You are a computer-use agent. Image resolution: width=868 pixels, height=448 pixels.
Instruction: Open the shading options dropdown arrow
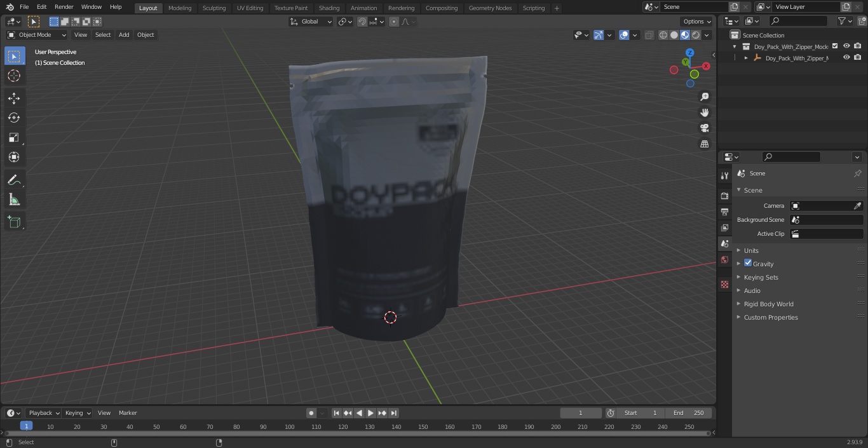coord(707,35)
